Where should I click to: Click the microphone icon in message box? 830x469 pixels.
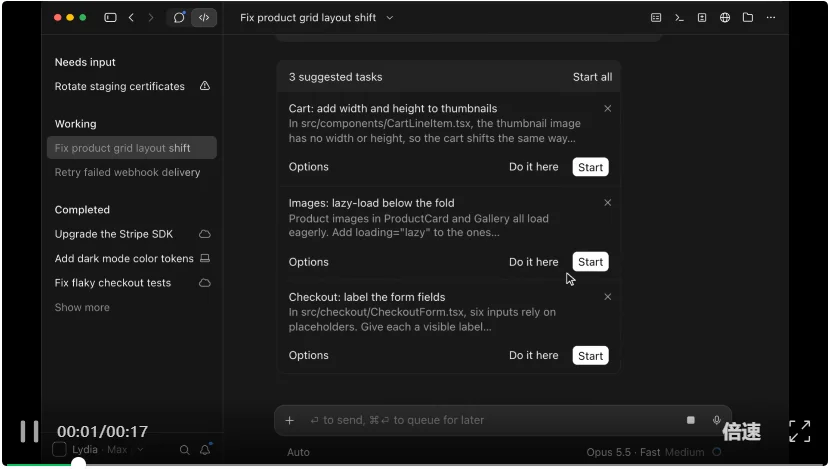pyautogui.click(x=716, y=420)
